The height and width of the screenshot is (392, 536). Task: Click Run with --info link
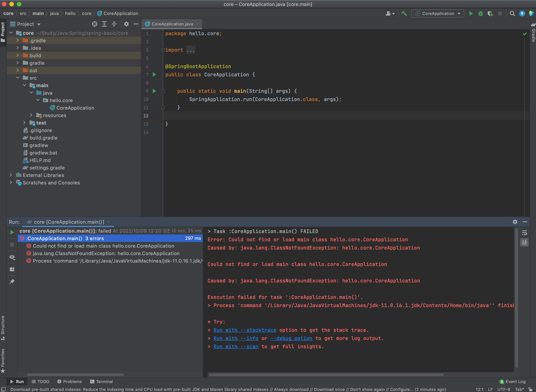[x=236, y=338]
